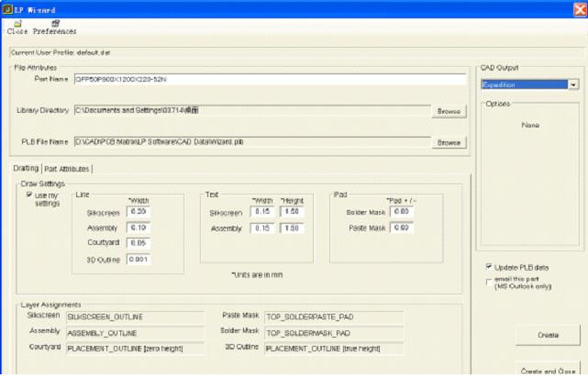Click the 3D Outline width field
Screen dimensions: 588x389
(x=139, y=260)
